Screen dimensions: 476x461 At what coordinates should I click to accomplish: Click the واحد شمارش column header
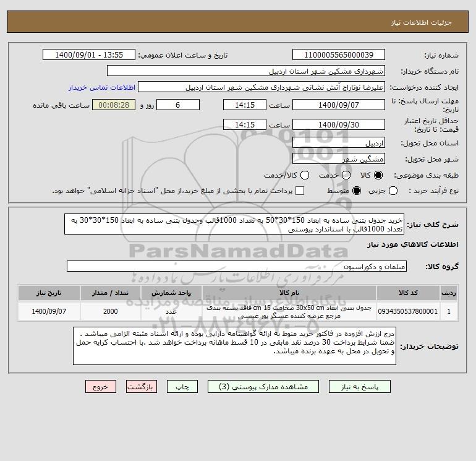click(x=171, y=293)
